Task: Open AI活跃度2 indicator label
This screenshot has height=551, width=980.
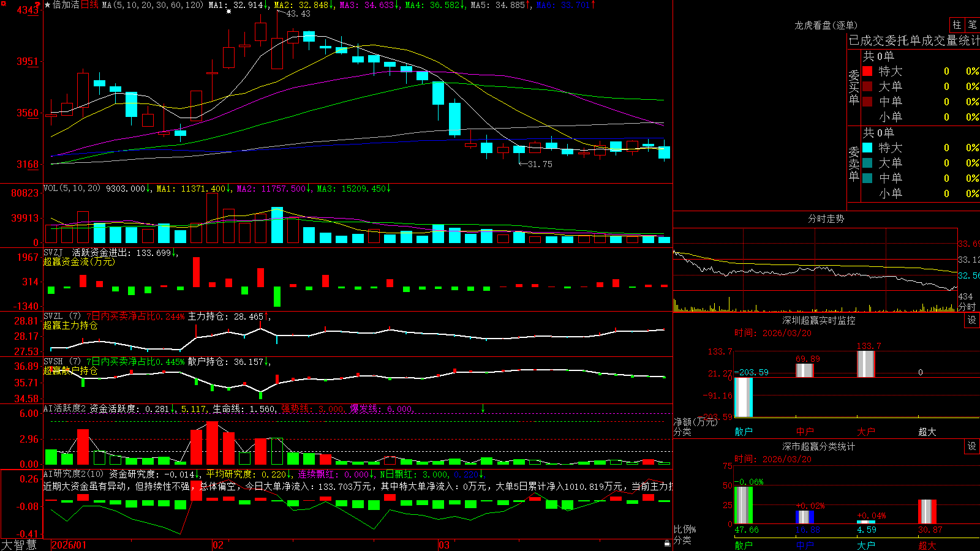Action: 66,408
